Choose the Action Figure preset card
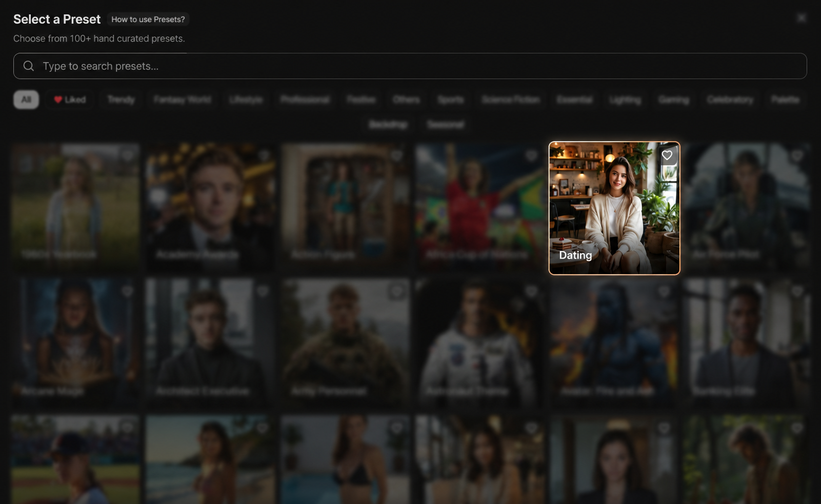Image resolution: width=821 pixels, height=504 pixels. click(346, 208)
